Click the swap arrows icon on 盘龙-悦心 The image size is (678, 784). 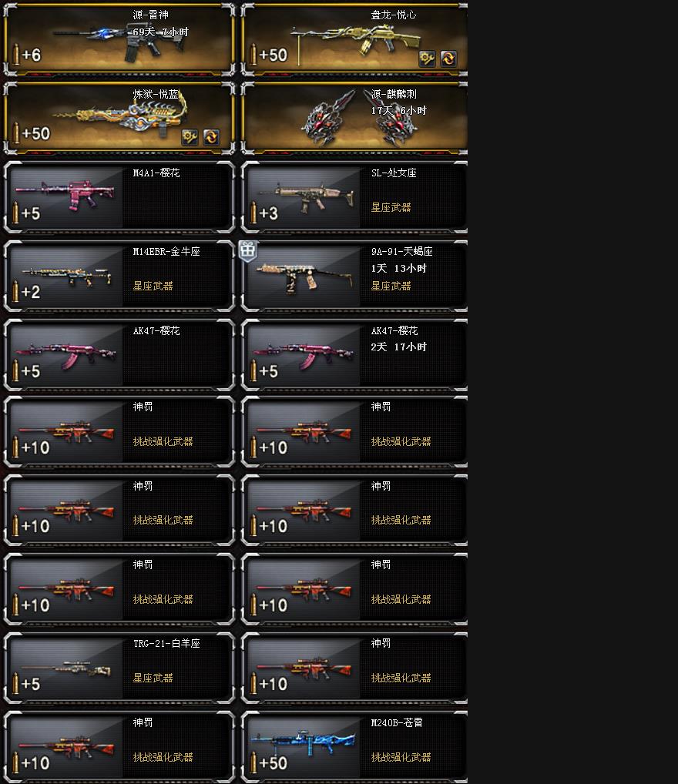point(448,59)
